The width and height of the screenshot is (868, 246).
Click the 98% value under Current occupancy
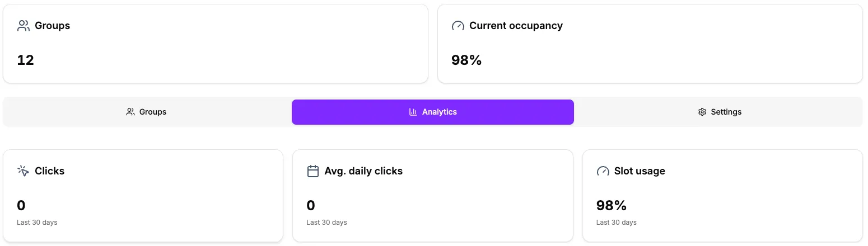pos(466,60)
